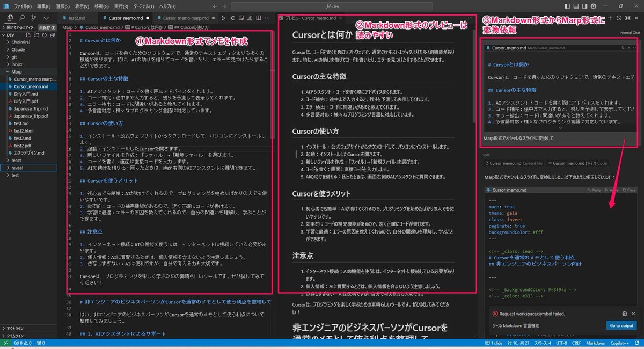Open the ファイル(F) menu
The image size is (644, 349).
click(x=23, y=6)
